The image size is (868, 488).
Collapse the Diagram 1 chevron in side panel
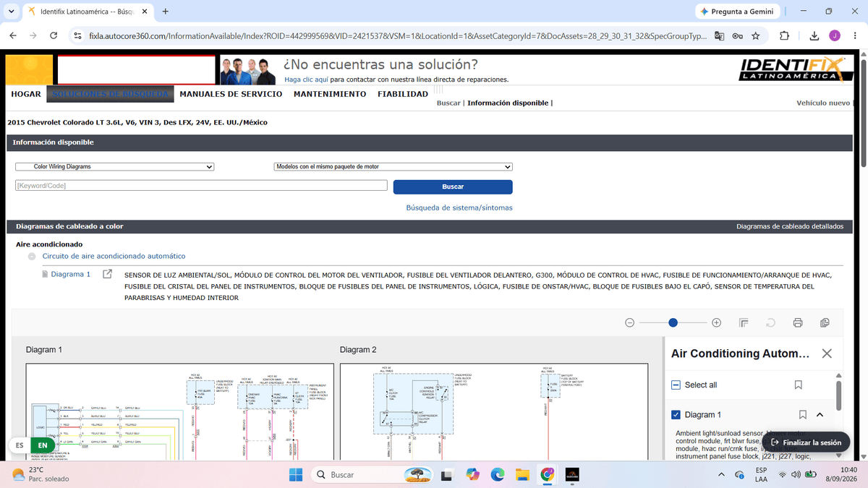coord(820,415)
